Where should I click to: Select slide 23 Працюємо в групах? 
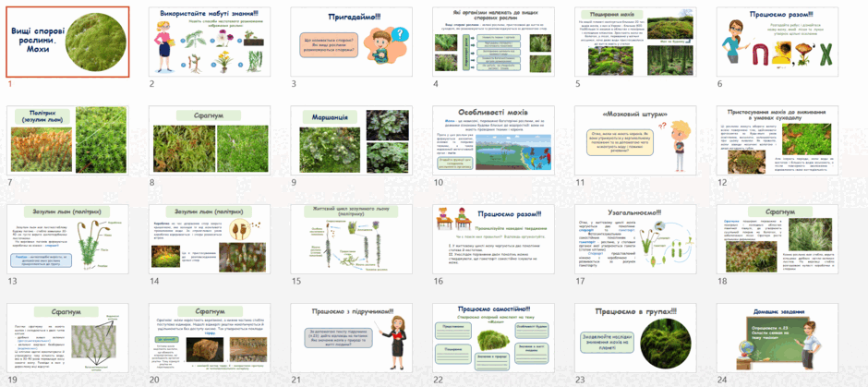click(635, 338)
